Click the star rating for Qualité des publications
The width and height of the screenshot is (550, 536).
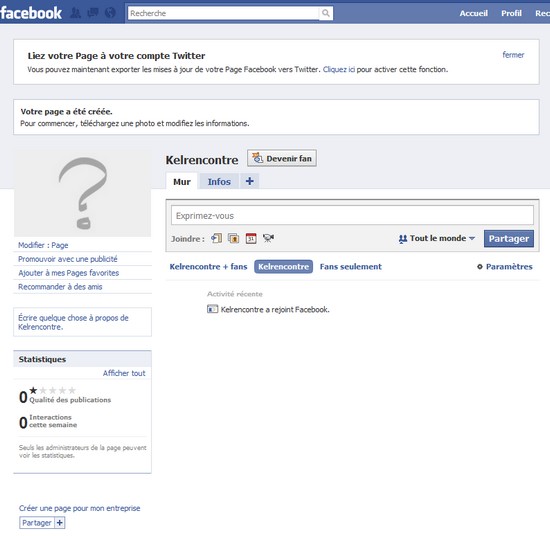pyautogui.click(x=53, y=390)
